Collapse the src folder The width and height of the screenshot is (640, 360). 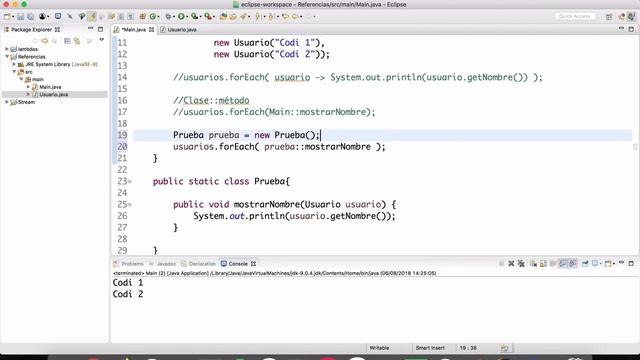click(14, 71)
